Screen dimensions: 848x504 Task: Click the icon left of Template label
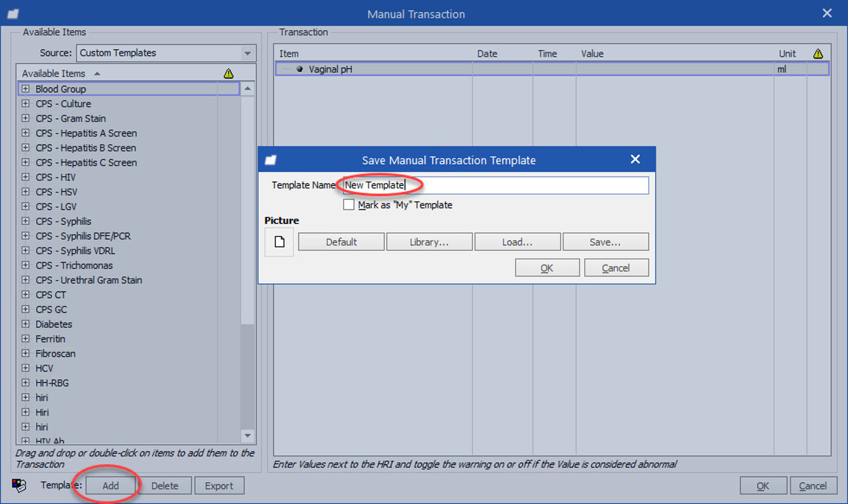click(x=19, y=485)
